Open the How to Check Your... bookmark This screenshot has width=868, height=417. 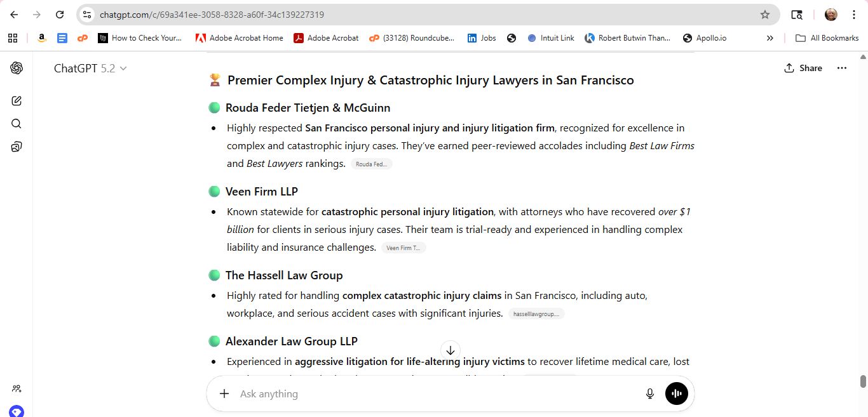tap(140, 38)
